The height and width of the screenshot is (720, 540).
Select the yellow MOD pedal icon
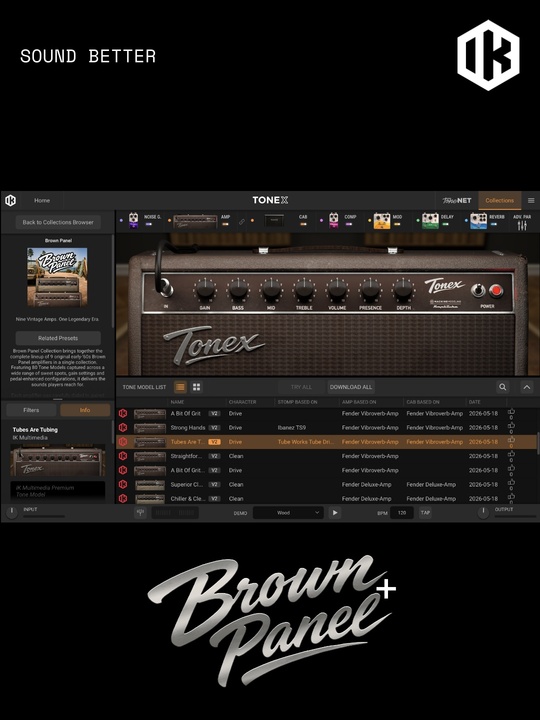pos(382,221)
